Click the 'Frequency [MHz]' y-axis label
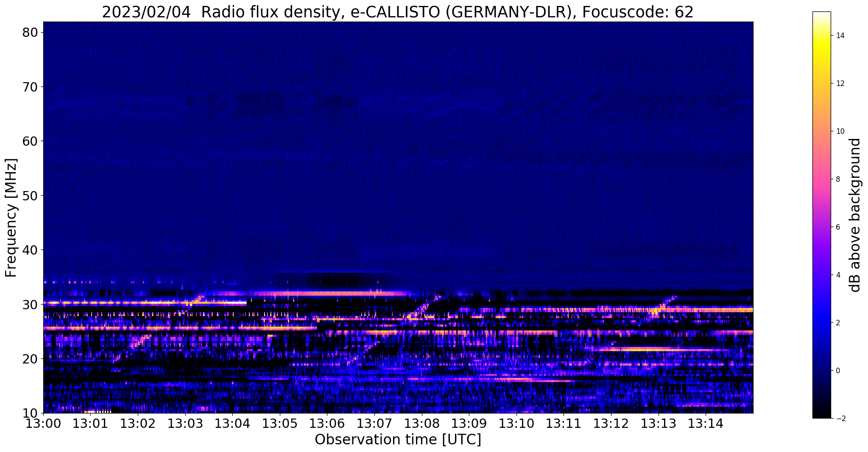This screenshot has width=868, height=452. click(x=11, y=218)
